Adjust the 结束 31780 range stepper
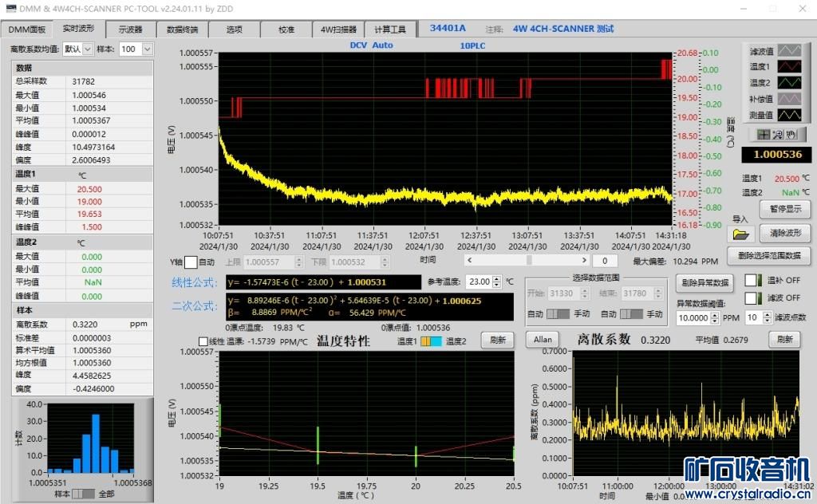 pos(658,293)
